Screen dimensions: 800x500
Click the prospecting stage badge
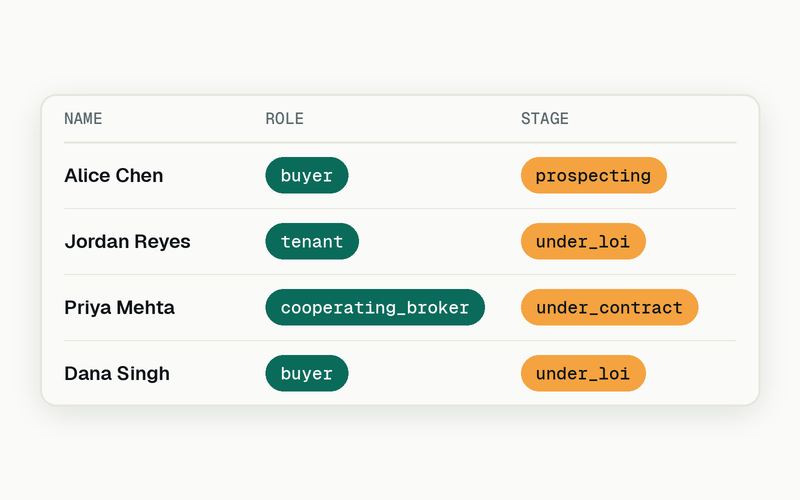point(594,176)
